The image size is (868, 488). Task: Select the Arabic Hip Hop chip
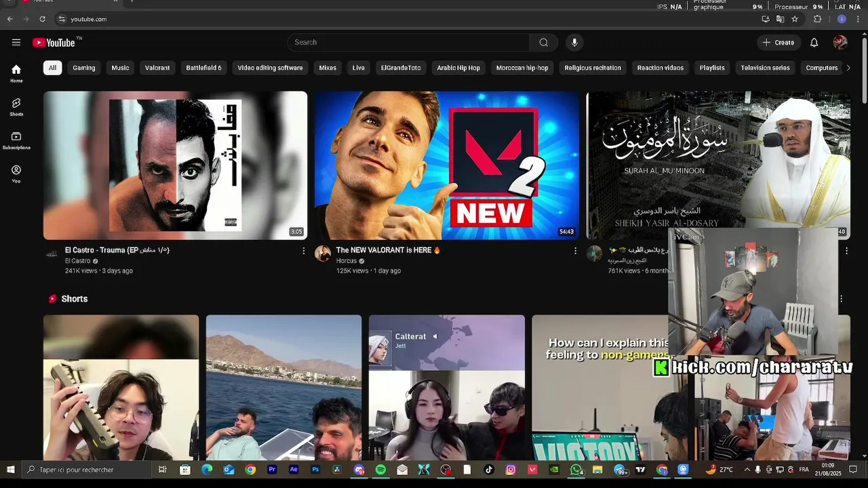[458, 68]
